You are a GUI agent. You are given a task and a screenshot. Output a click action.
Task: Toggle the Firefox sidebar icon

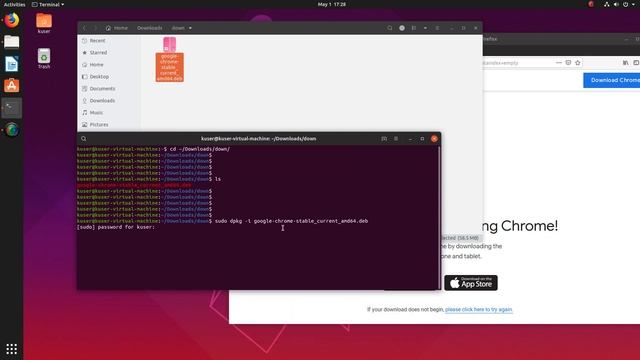[x=636, y=63]
